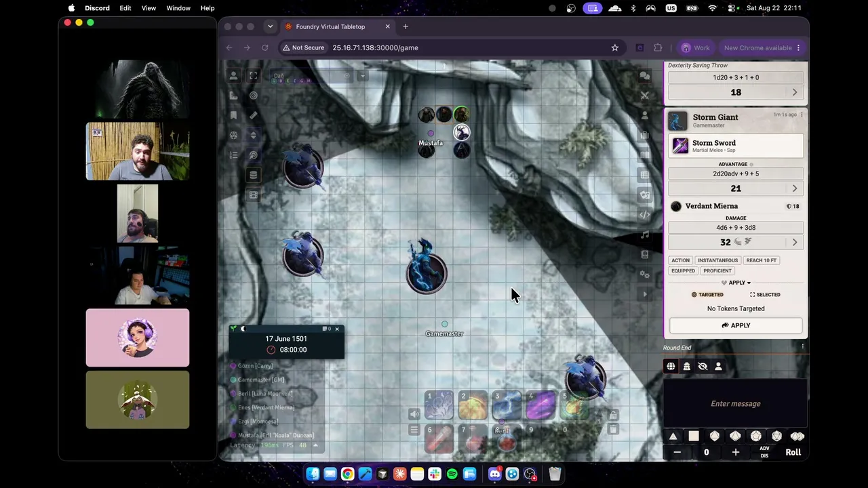Image resolution: width=868 pixels, height=488 pixels.
Task: Select the fullscreen select-rectangle tool
Action: [254, 76]
